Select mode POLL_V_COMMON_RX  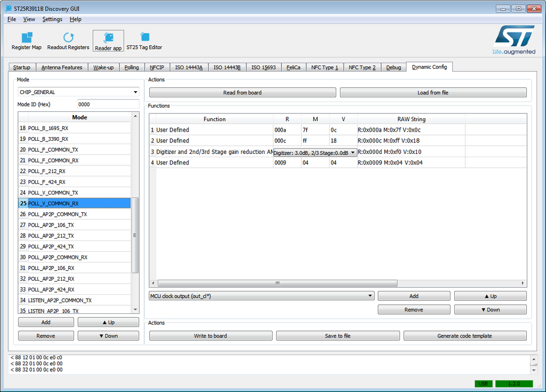(x=74, y=204)
